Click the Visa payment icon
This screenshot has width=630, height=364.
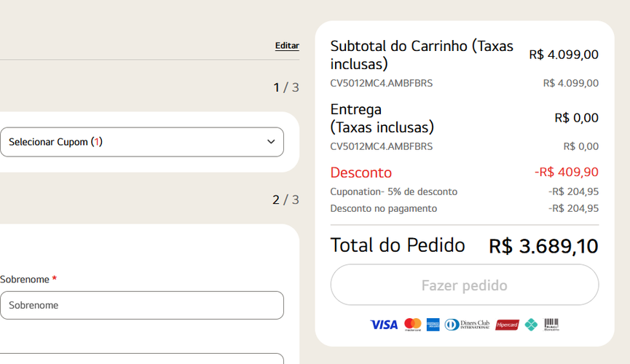384,325
